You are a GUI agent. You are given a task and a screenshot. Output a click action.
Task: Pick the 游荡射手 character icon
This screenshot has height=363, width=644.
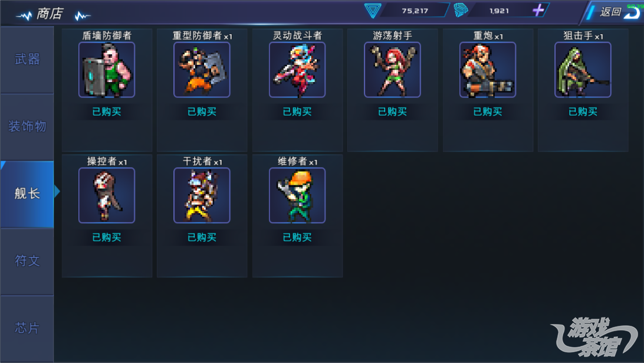(392, 70)
